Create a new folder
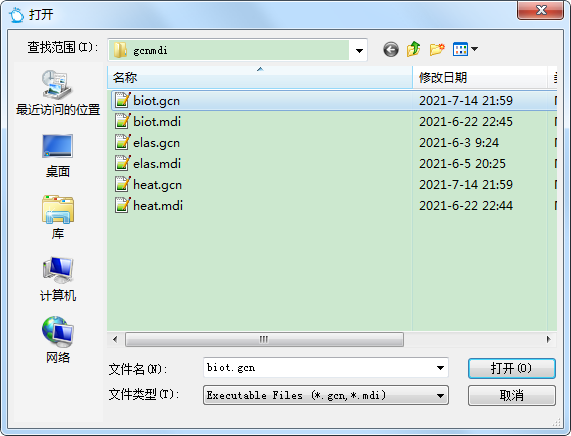Viewport: 571px width, 436px height. (437, 49)
